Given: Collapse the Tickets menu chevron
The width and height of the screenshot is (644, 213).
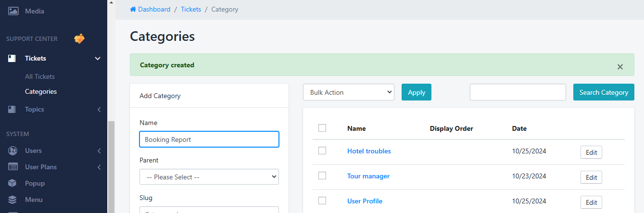Looking at the screenshot, I should coord(98,59).
